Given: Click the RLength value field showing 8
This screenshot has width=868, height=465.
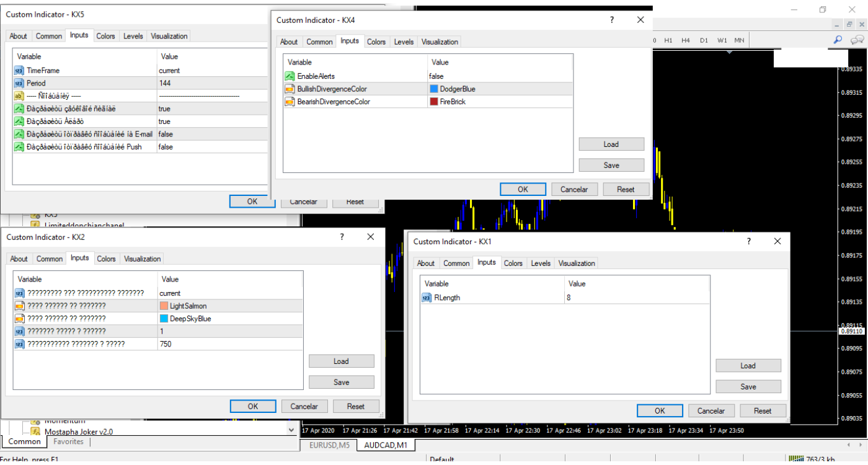Looking at the screenshot, I should (636, 298).
